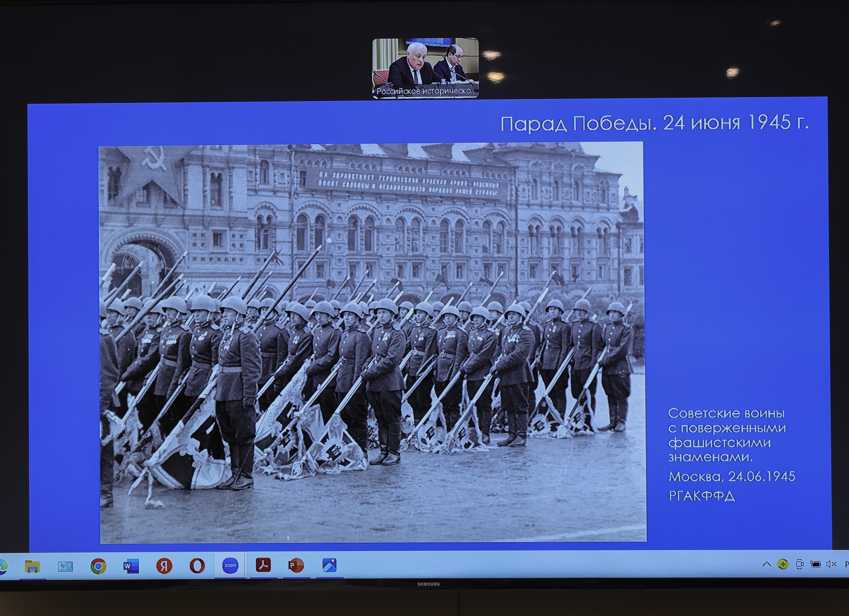
Task: Open Adobe Acrobat from taskbar
Action: tap(263, 565)
